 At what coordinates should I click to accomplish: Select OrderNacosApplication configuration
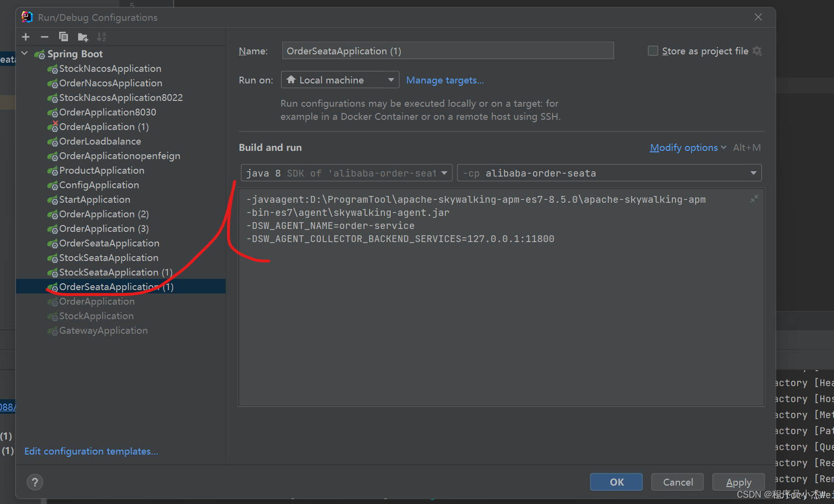click(111, 83)
